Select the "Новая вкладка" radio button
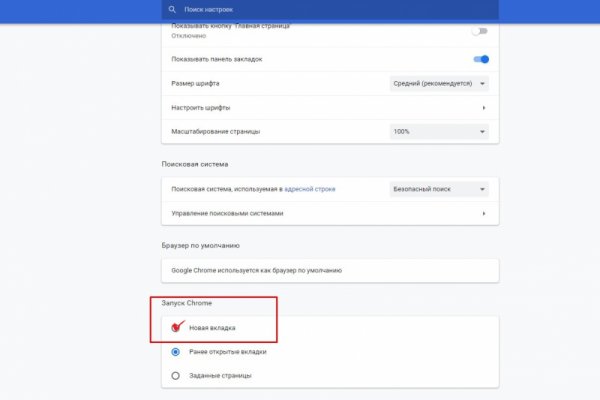This screenshot has height=400, width=600. (x=176, y=327)
